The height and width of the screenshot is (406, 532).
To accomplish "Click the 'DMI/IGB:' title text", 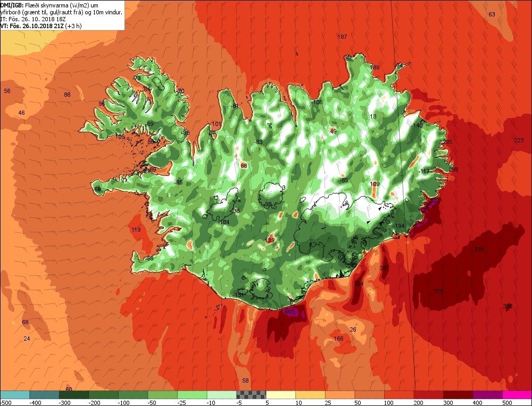I will tap(12, 5).
